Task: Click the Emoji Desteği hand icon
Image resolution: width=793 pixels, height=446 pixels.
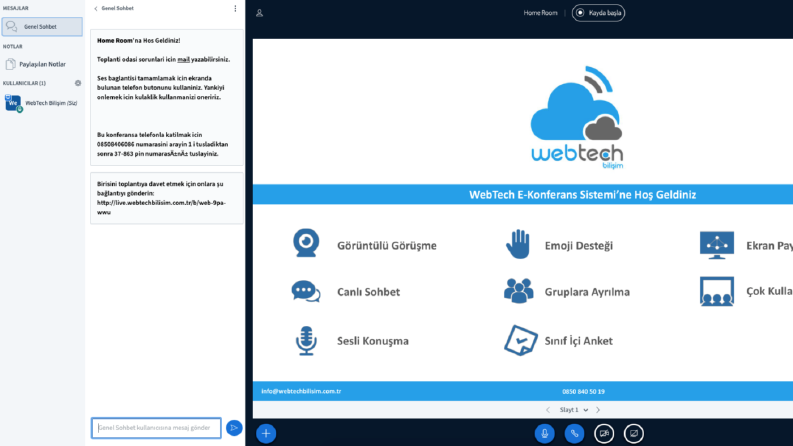Action: coord(518,244)
